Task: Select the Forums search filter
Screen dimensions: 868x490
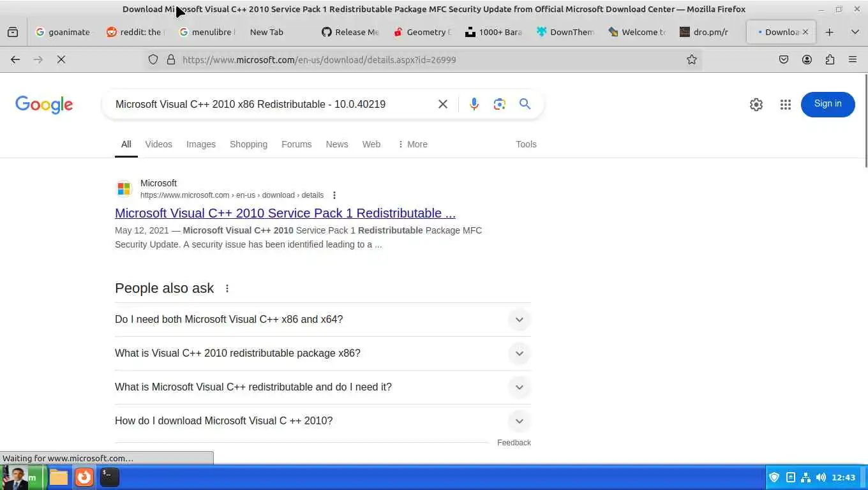Action: tap(297, 144)
